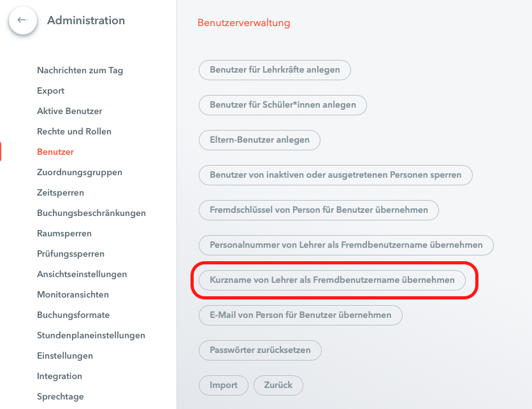Click the Zurück button
Viewport: 532px width, 409px height.
tap(278, 385)
